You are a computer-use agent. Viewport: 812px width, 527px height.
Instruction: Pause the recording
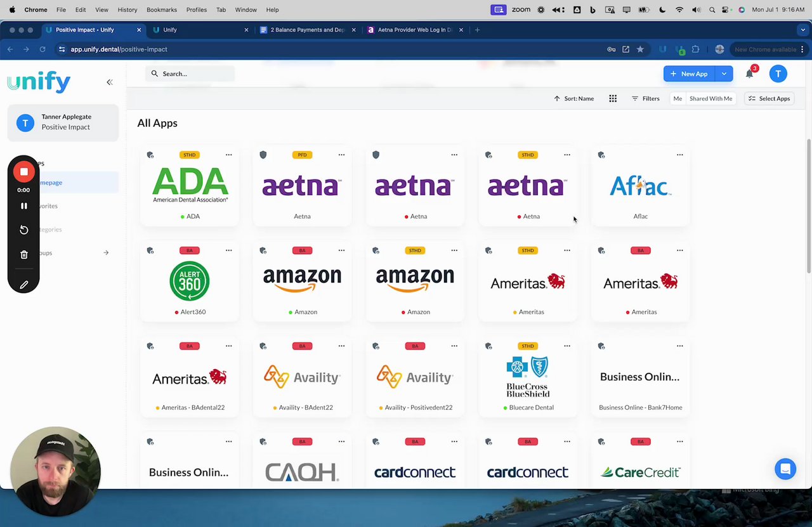24,206
